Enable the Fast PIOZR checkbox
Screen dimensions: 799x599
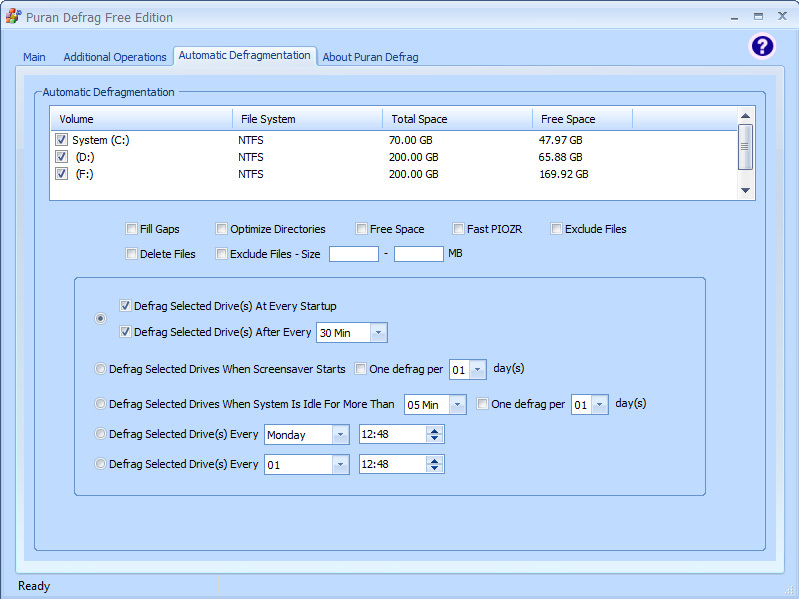click(458, 229)
